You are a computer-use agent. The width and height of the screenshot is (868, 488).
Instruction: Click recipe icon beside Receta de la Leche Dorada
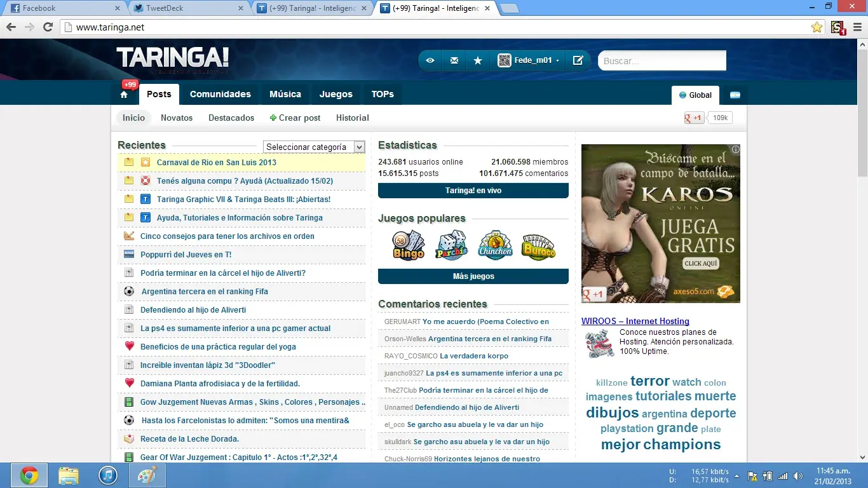pyautogui.click(x=129, y=438)
